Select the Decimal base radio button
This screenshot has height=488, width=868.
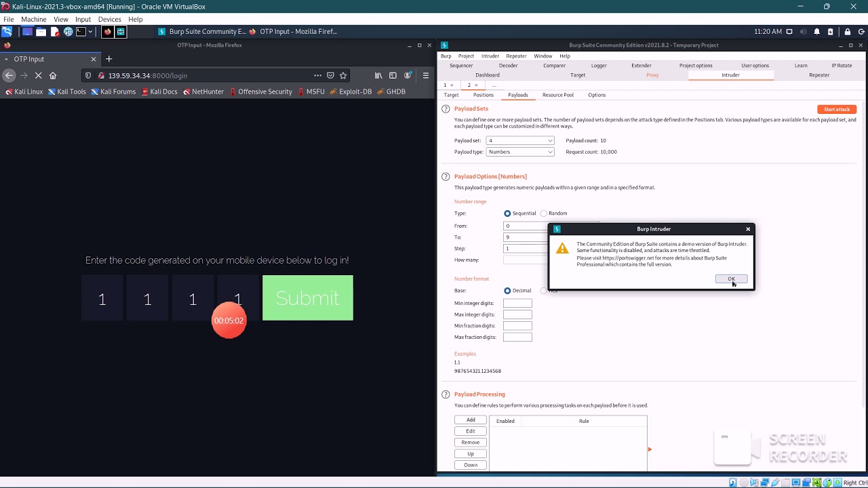click(507, 291)
